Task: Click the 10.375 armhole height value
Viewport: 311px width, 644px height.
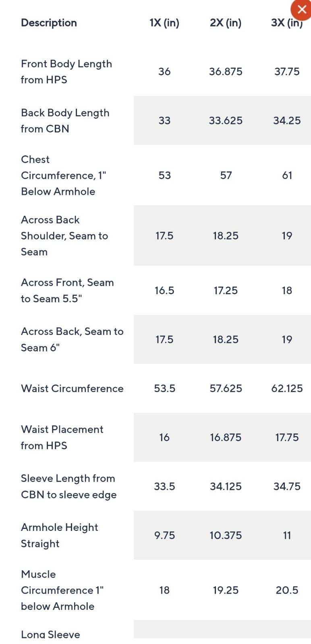Action: [226, 535]
